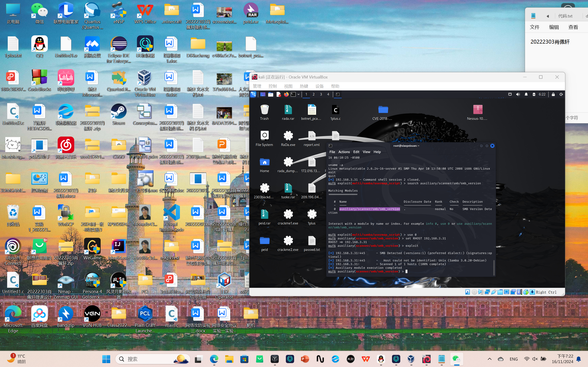Select the terminal window button in Kali taskbar

coord(338,94)
